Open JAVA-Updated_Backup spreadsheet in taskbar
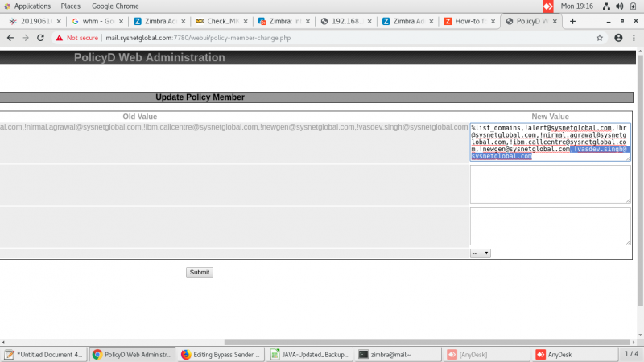The image size is (644, 362). tap(309, 355)
